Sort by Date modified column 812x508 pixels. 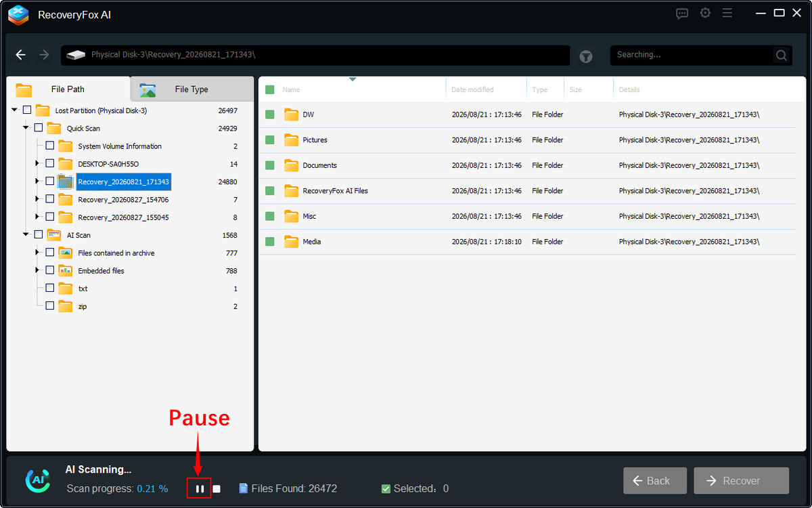(472, 89)
